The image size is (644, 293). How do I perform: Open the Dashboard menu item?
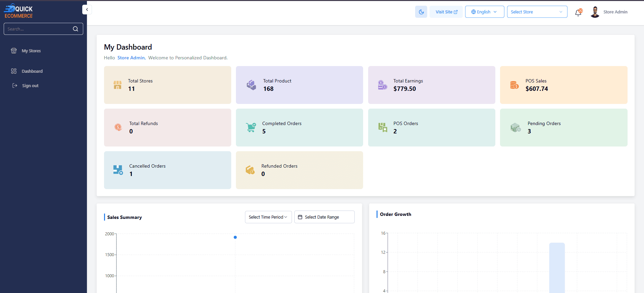pyautogui.click(x=32, y=71)
